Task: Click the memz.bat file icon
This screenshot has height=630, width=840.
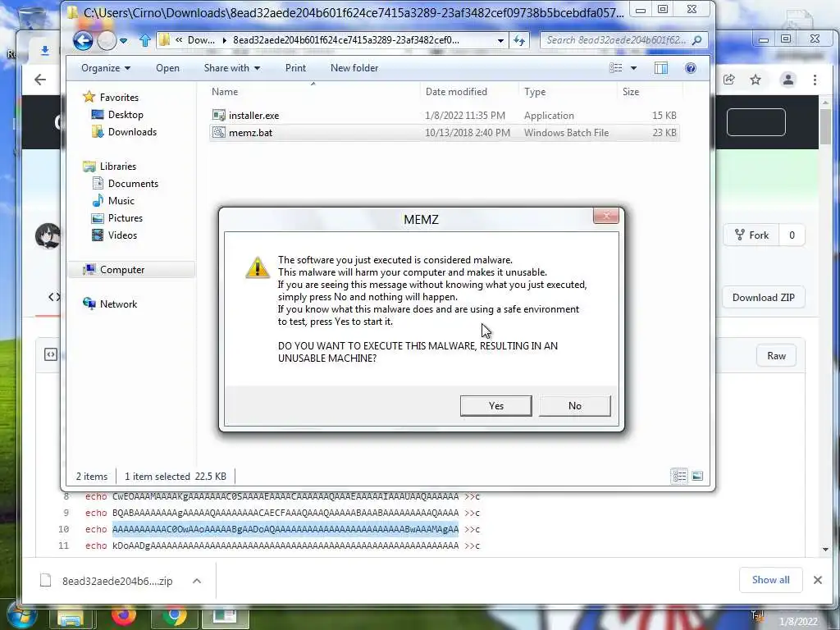Action: (x=218, y=132)
